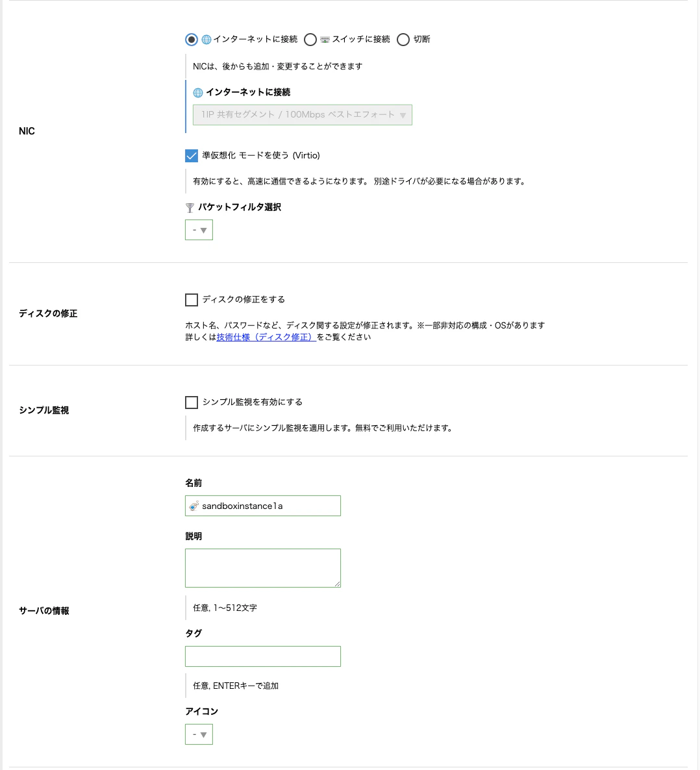Click the funnel icon next to パケットフィルタ選択
Viewport: 700px width, 770px height.
coord(189,208)
